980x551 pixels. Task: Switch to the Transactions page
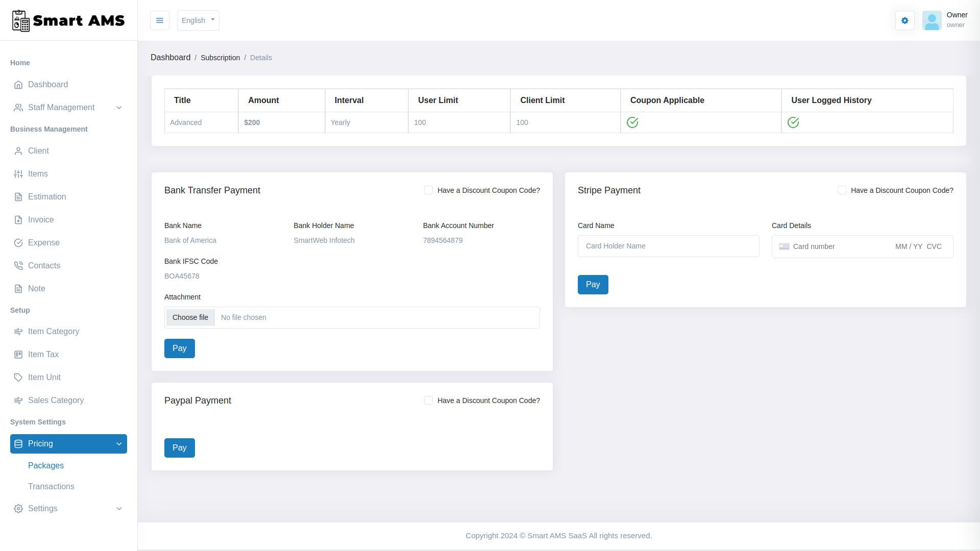tap(51, 486)
